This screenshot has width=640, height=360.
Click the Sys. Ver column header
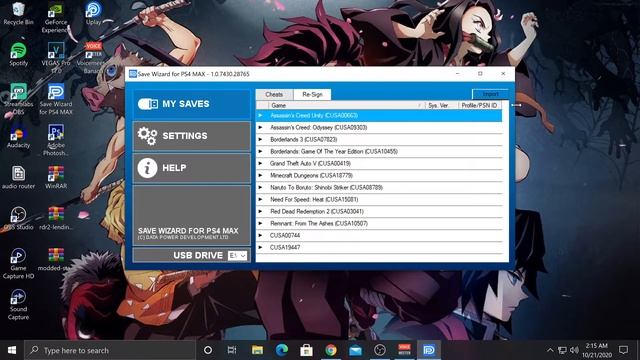(x=442, y=105)
